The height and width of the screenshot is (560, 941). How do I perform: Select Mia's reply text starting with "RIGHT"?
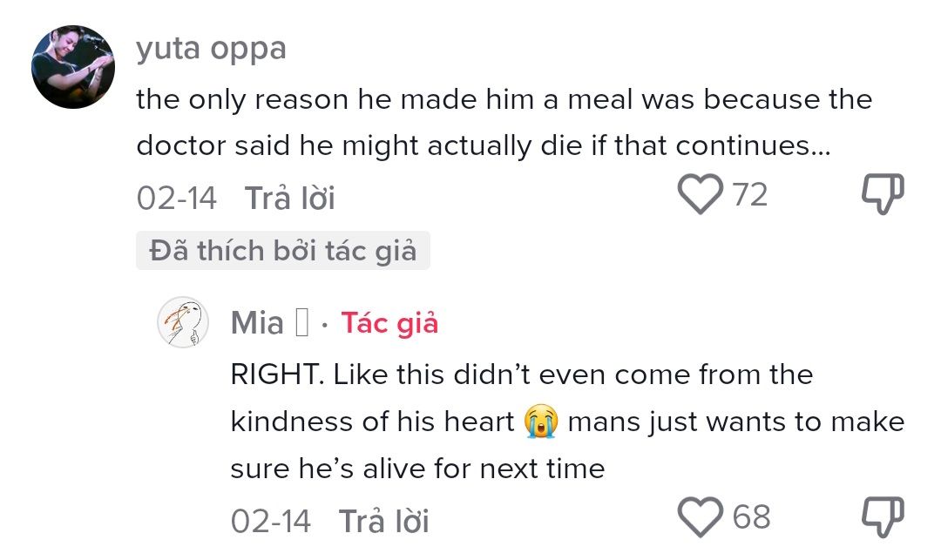point(566,422)
